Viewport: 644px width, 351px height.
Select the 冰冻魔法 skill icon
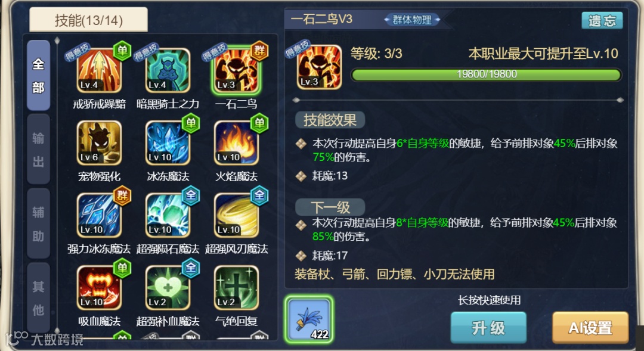coord(168,143)
